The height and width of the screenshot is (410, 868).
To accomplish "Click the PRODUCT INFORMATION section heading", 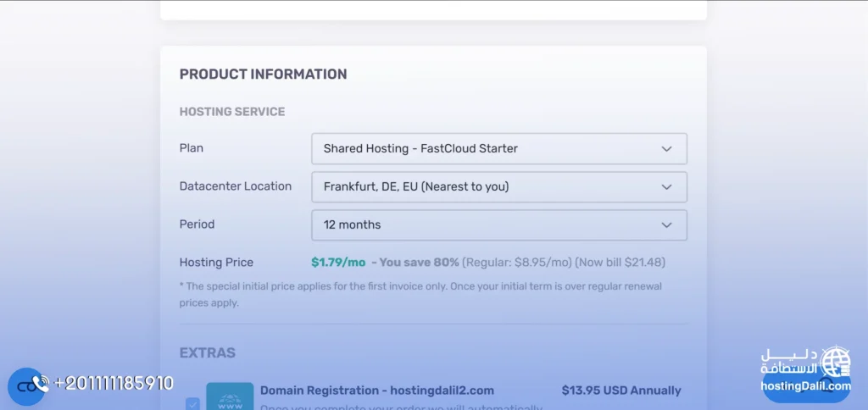I will click(263, 75).
